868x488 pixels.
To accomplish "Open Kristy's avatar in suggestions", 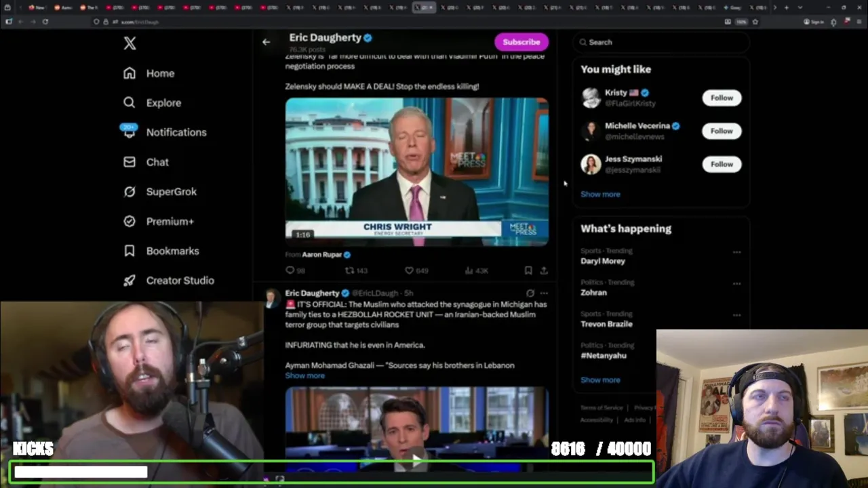I will [x=591, y=98].
